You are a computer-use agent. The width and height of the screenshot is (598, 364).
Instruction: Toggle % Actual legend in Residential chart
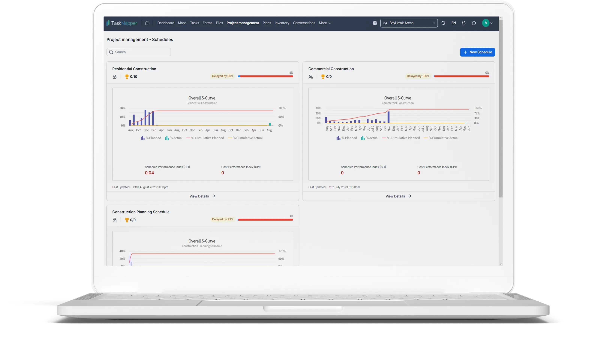click(x=174, y=138)
